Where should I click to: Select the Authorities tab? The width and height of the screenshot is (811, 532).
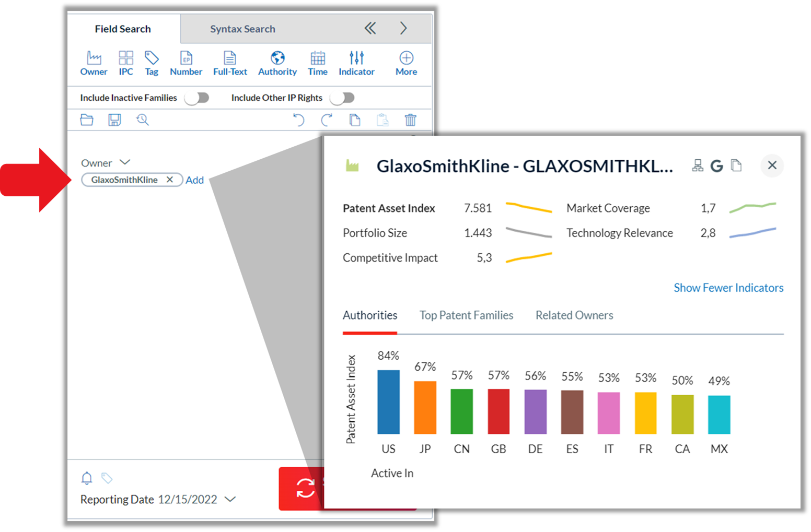coord(370,315)
